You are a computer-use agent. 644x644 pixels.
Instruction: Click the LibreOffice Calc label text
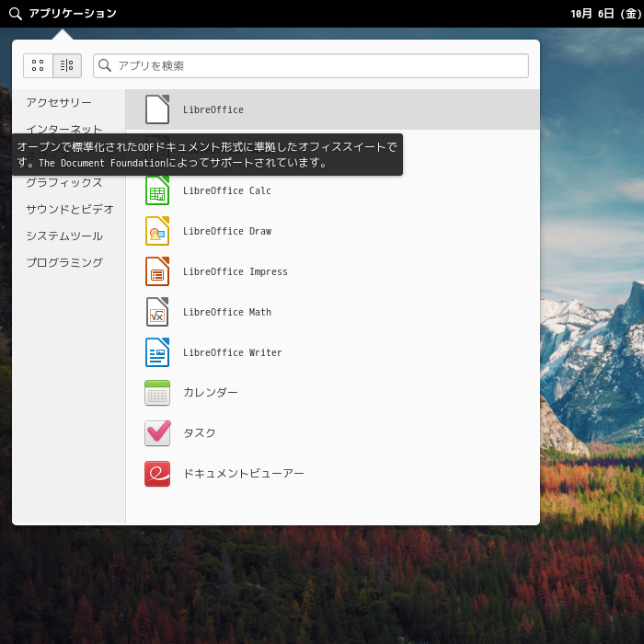coord(226,190)
